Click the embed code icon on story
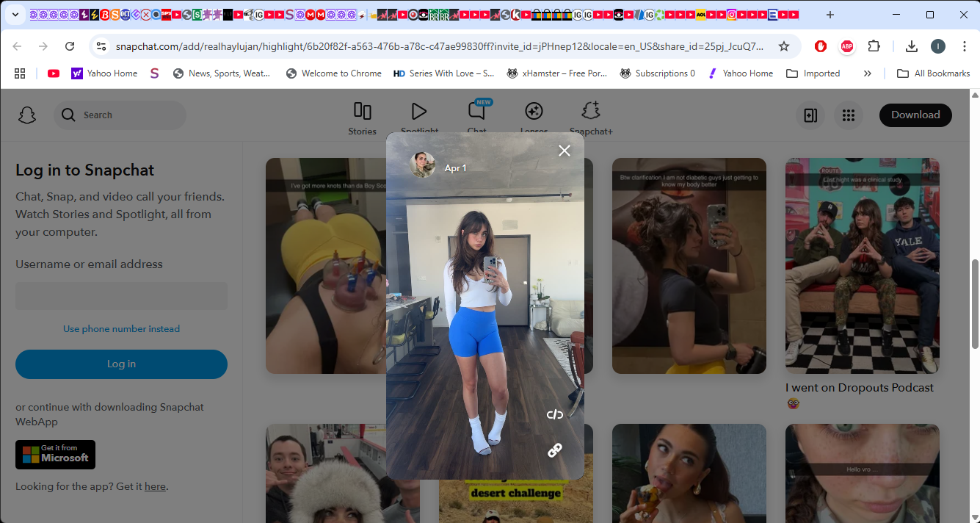The image size is (980, 523). 555,414
